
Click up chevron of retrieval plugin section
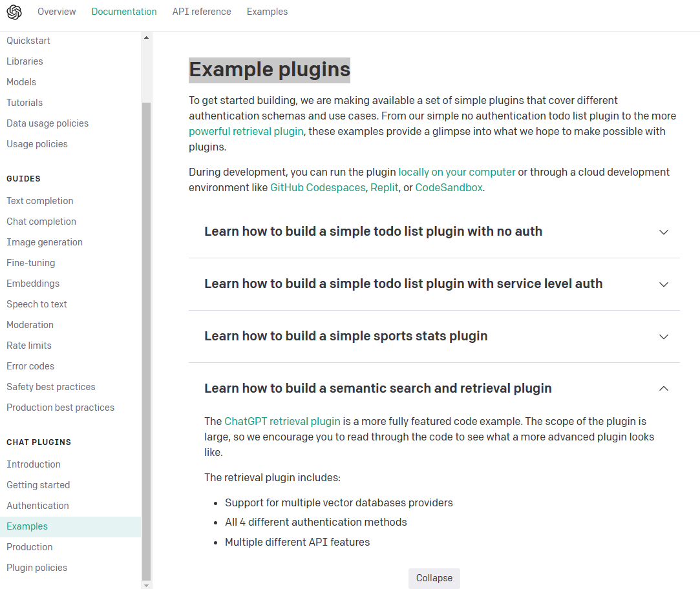664,389
